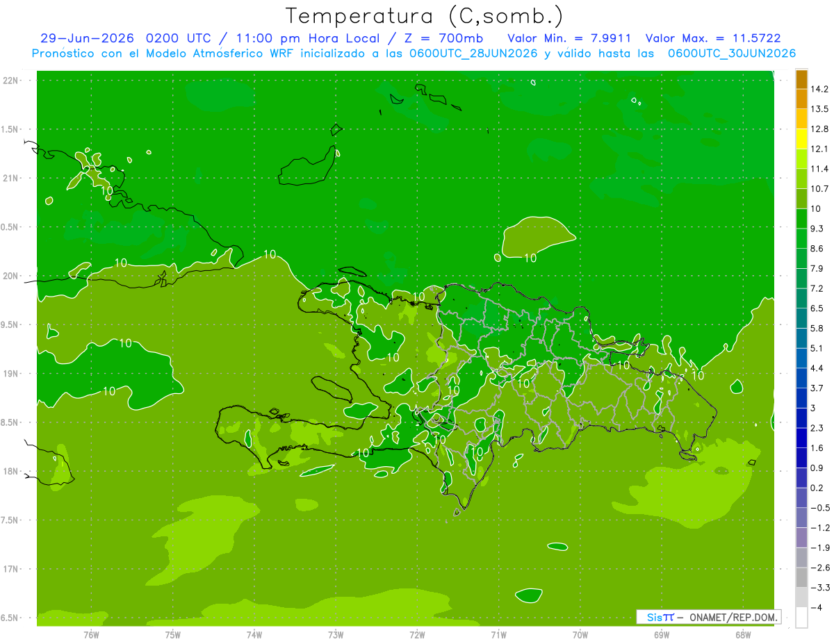Click the "12.8" colorbar value
Image resolution: width=834 pixels, height=644 pixels.
tap(819, 129)
